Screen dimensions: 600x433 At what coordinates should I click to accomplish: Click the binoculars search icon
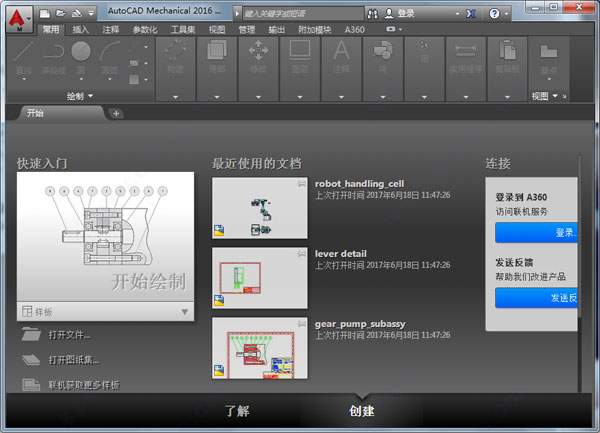tap(373, 14)
